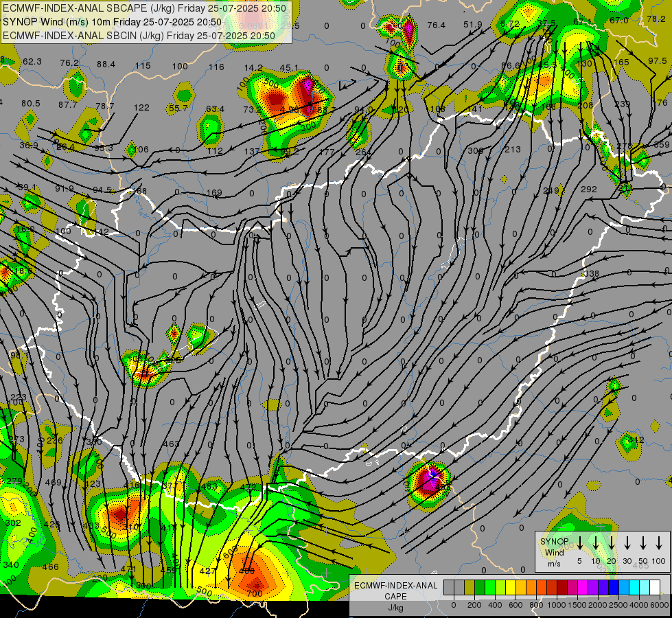Click the 76.4 value on the map

pyautogui.click(x=437, y=25)
